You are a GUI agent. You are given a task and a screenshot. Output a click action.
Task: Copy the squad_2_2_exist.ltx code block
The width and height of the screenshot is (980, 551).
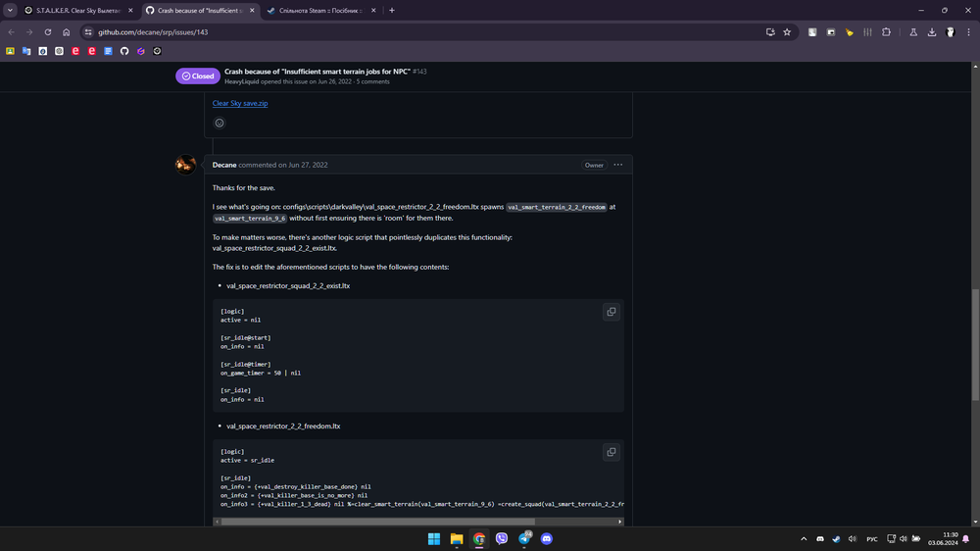click(612, 312)
